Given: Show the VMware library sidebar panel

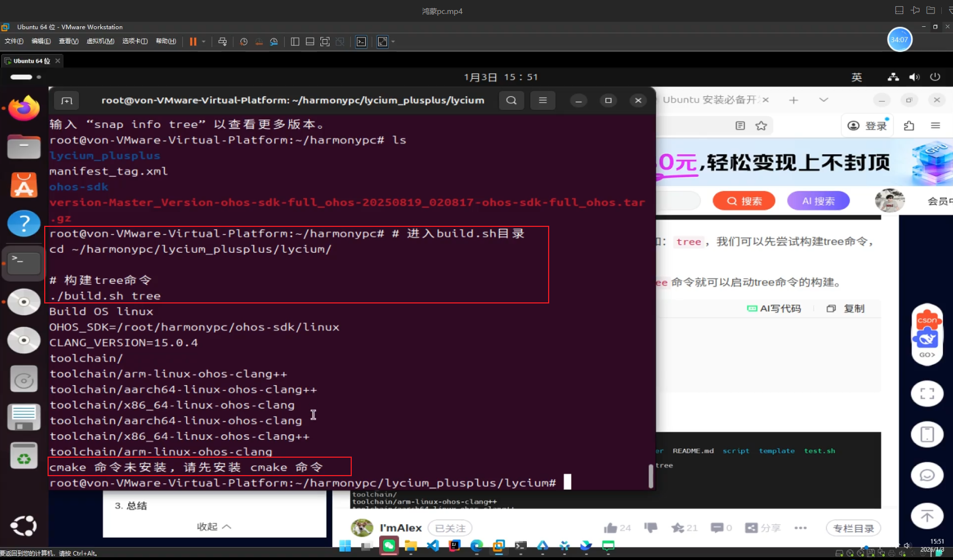Looking at the screenshot, I should [295, 41].
